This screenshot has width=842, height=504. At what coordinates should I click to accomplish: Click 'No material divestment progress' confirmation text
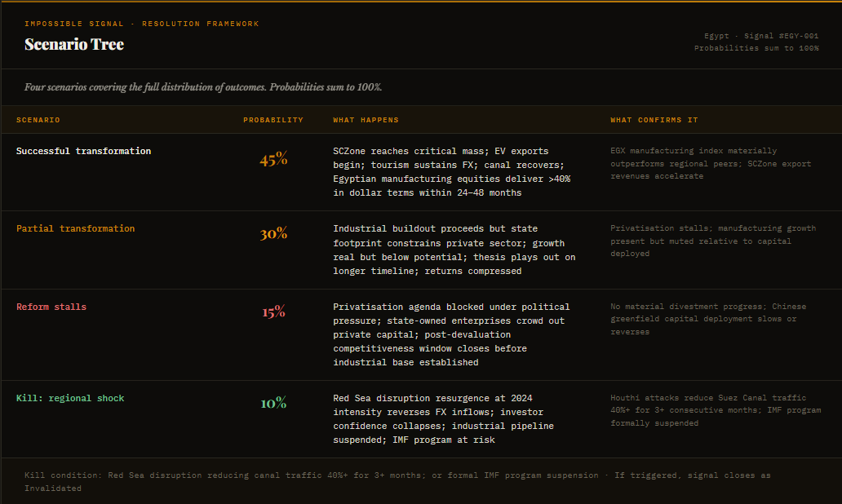(708, 319)
